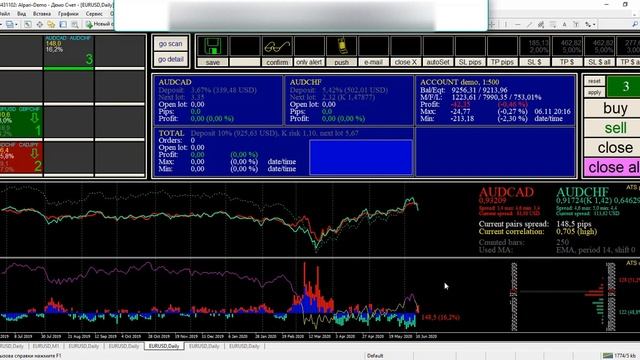Toggle the SL pips option
This screenshot has height=360, width=640.
click(x=470, y=62)
